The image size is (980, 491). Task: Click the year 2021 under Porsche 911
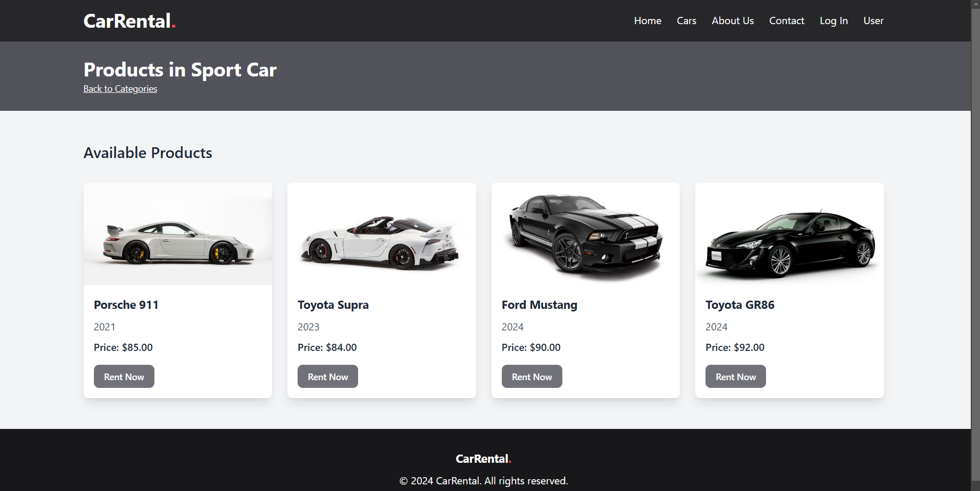105,327
